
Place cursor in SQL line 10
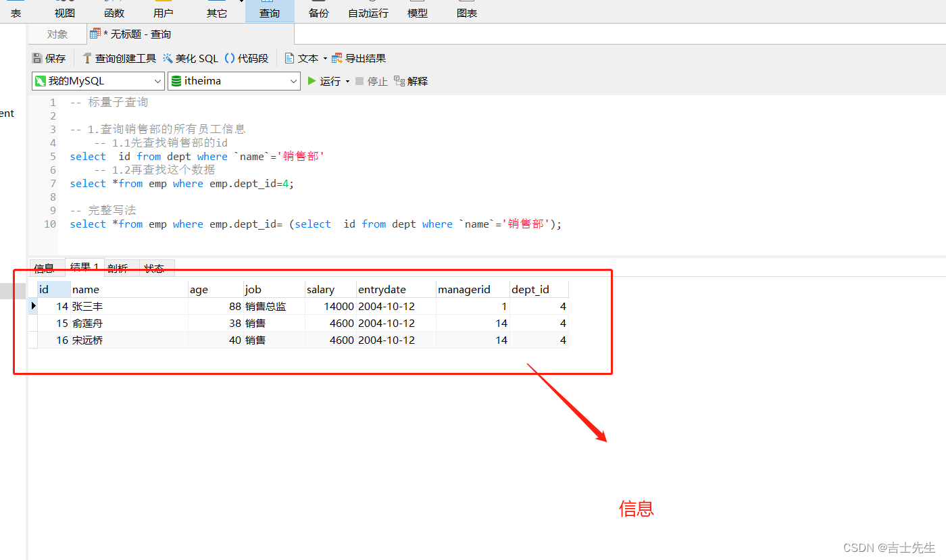[x=316, y=224]
